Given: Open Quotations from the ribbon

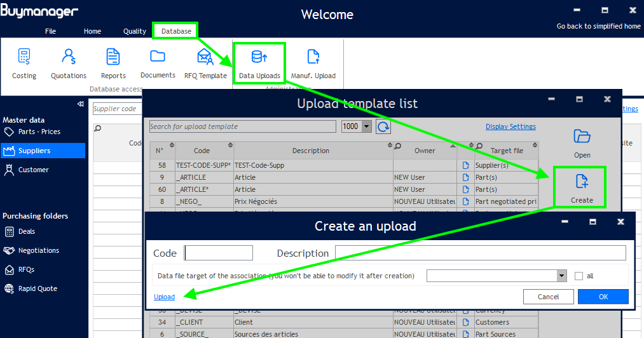Looking at the screenshot, I should click(x=68, y=64).
